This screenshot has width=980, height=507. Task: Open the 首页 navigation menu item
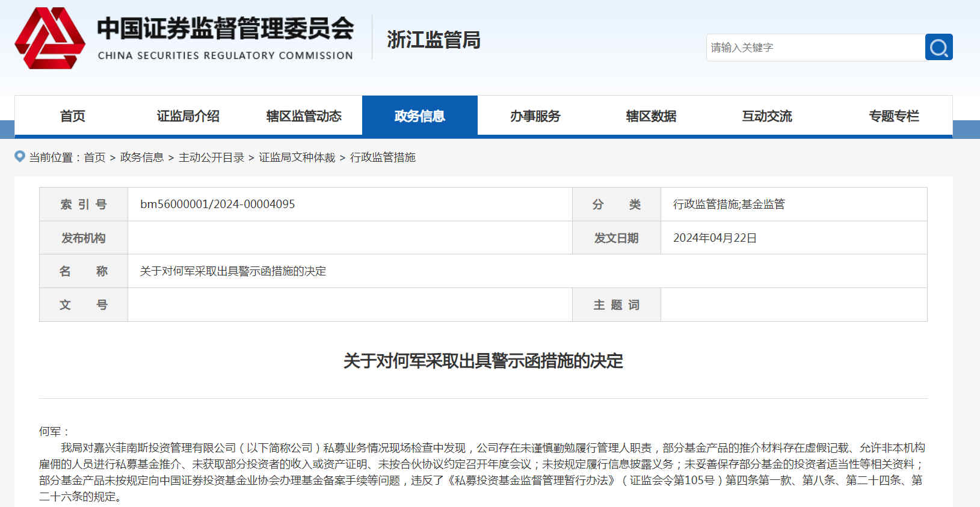click(72, 116)
